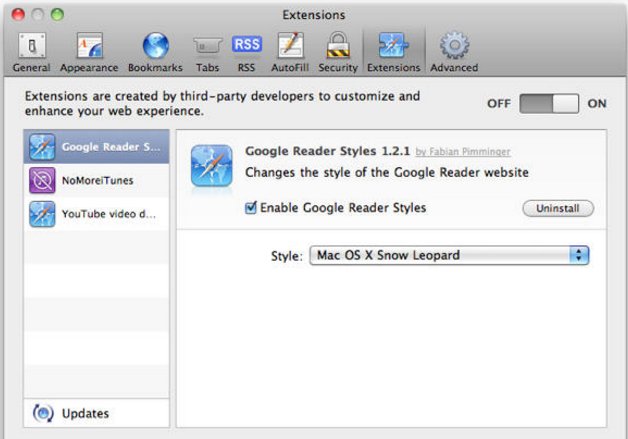Screen dimensions: 628x439
Task: Open the Appearance preferences pane
Action: tap(89, 53)
